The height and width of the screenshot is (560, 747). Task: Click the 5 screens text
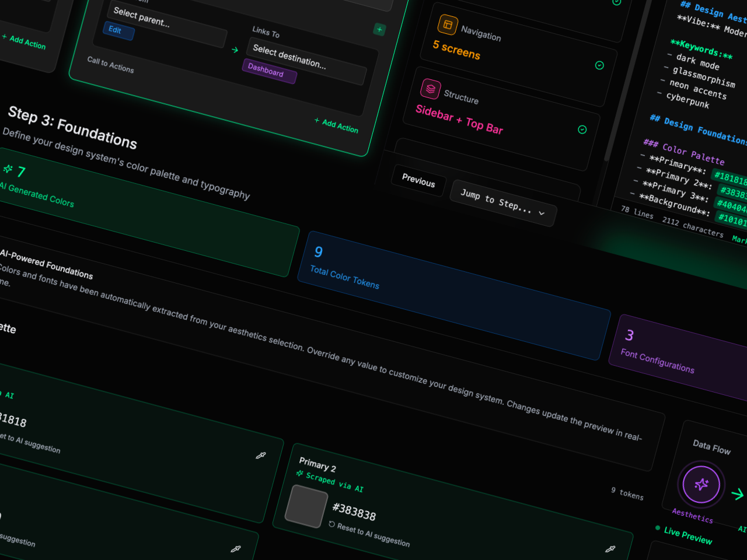[456, 50]
